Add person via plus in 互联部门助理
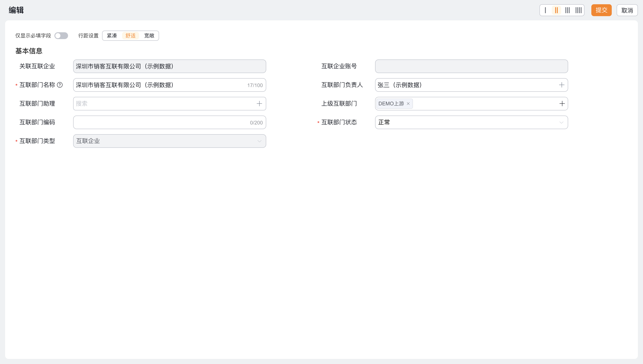 (259, 103)
